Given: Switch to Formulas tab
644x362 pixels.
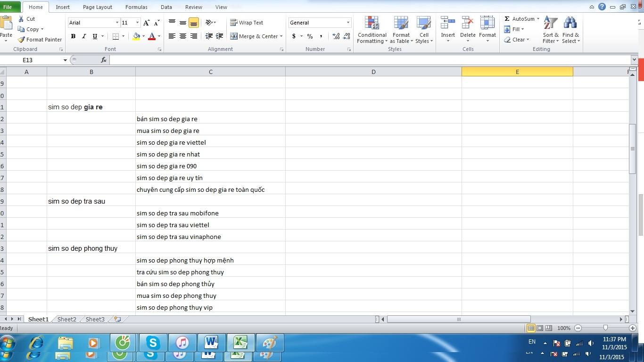Looking at the screenshot, I should coord(136,7).
